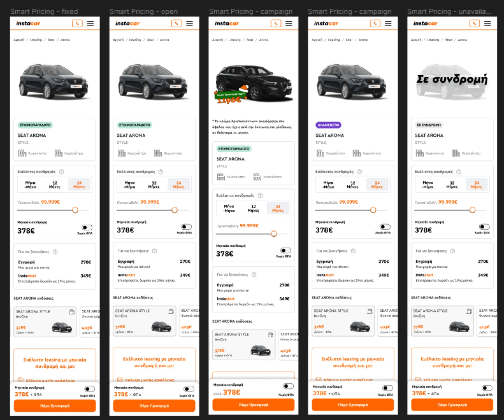Click Για να ξεκινήσεις help icon, unavailable frame

tap(453, 251)
